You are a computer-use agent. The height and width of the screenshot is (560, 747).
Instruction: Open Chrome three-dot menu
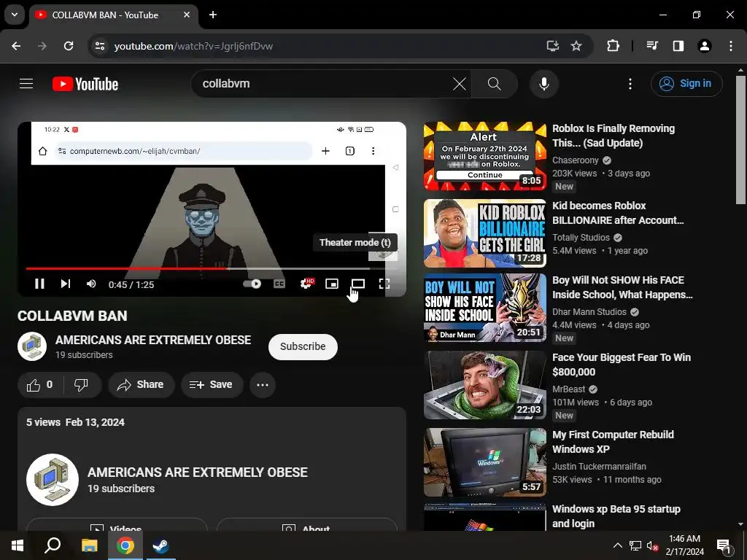coord(731,46)
